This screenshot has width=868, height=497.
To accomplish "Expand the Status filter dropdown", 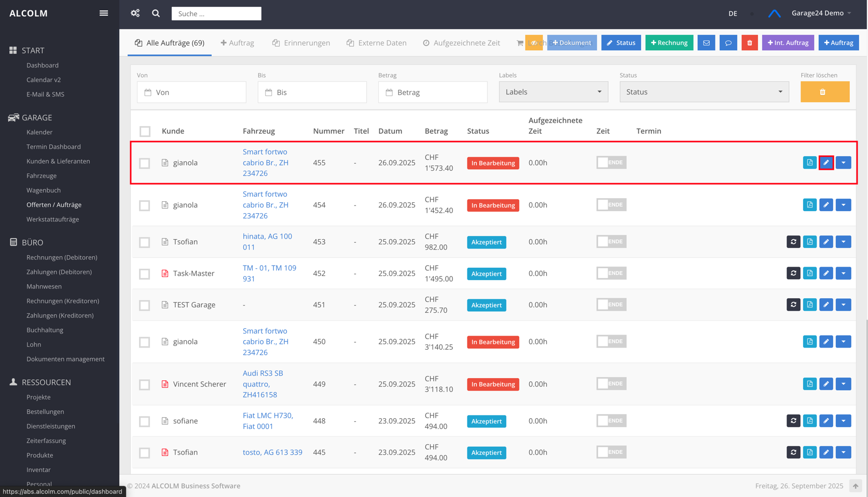I will pos(704,92).
